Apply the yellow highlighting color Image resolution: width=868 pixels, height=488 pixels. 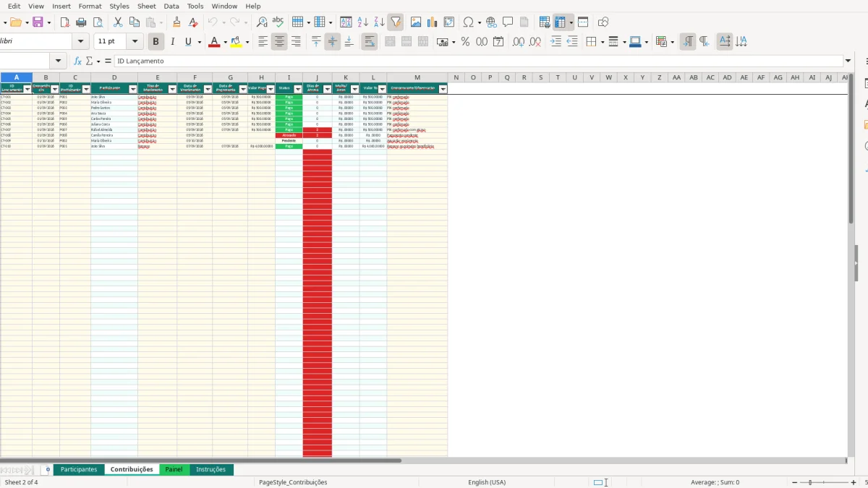[x=237, y=42]
